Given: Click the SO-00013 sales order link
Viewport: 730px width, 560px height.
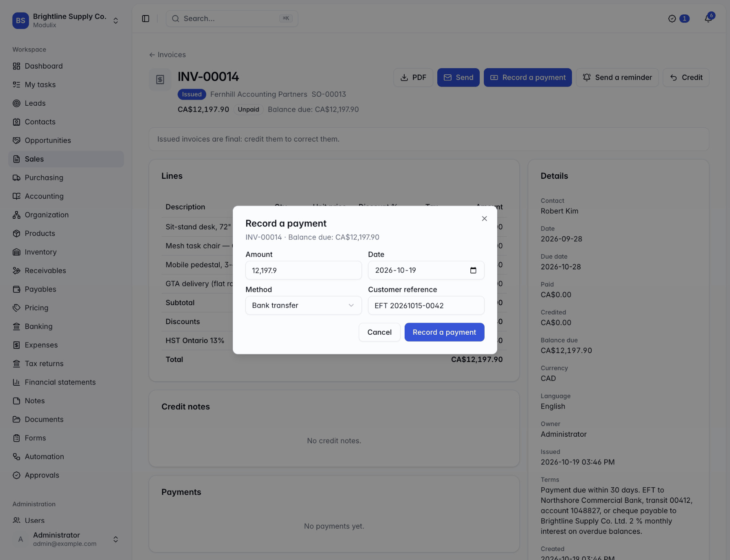Looking at the screenshot, I should 329,94.
